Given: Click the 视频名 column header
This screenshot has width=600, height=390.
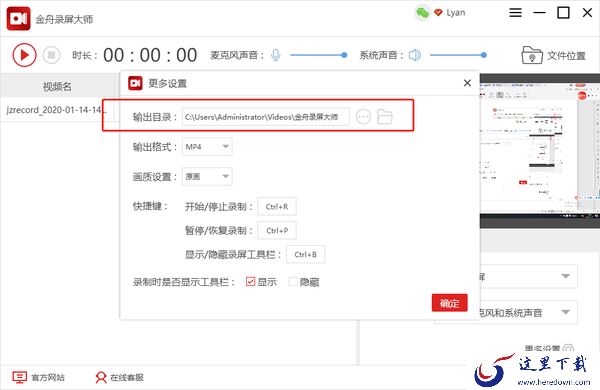Looking at the screenshot, I should coord(57,86).
